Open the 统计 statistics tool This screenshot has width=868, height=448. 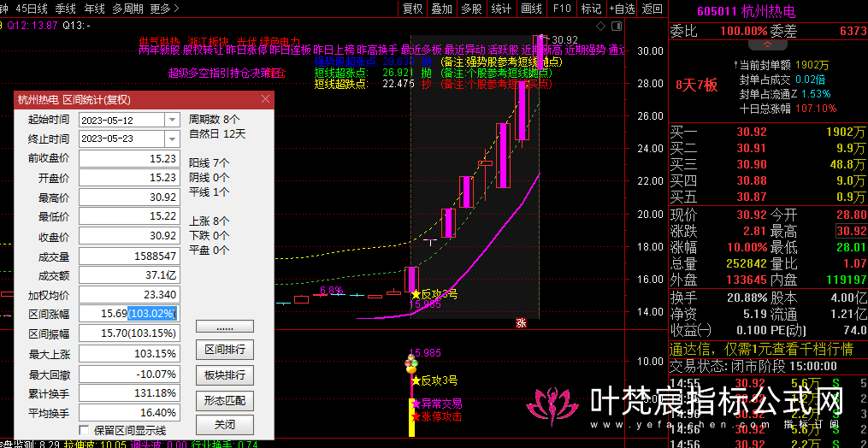tap(501, 9)
